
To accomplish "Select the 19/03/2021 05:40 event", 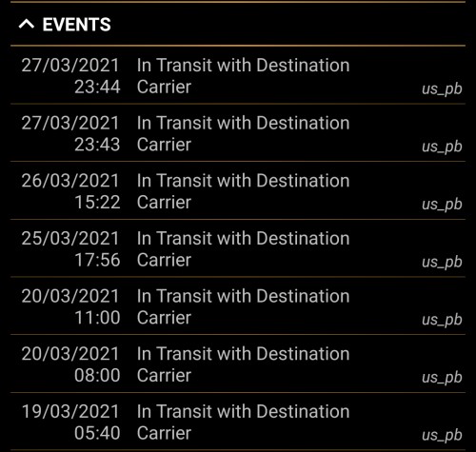I will (238, 422).
